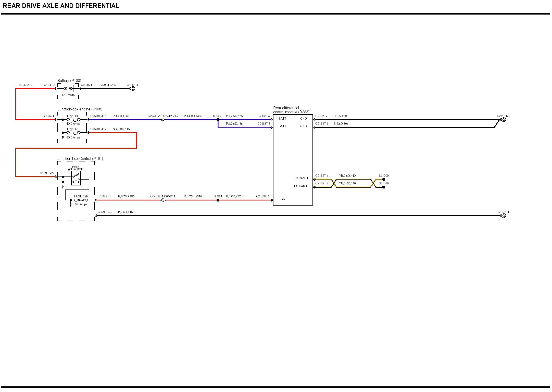This screenshot has width=552, height=392.
Task: Click the C2244L-13 inline connector symbol
Action: click(163, 120)
